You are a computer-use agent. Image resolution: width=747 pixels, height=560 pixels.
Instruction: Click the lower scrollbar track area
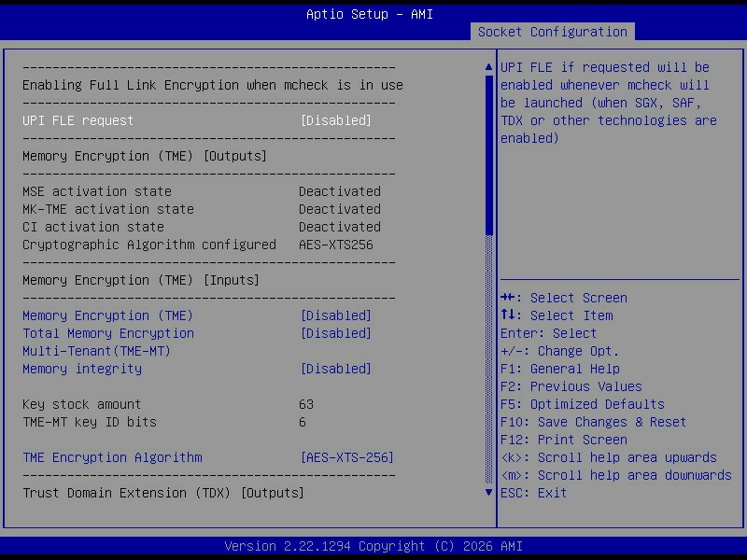tap(488, 359)
